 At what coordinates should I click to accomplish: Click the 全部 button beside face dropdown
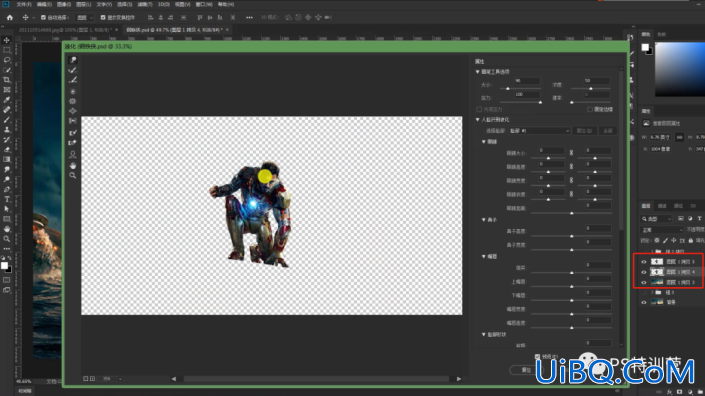click(x=607, y=131)
